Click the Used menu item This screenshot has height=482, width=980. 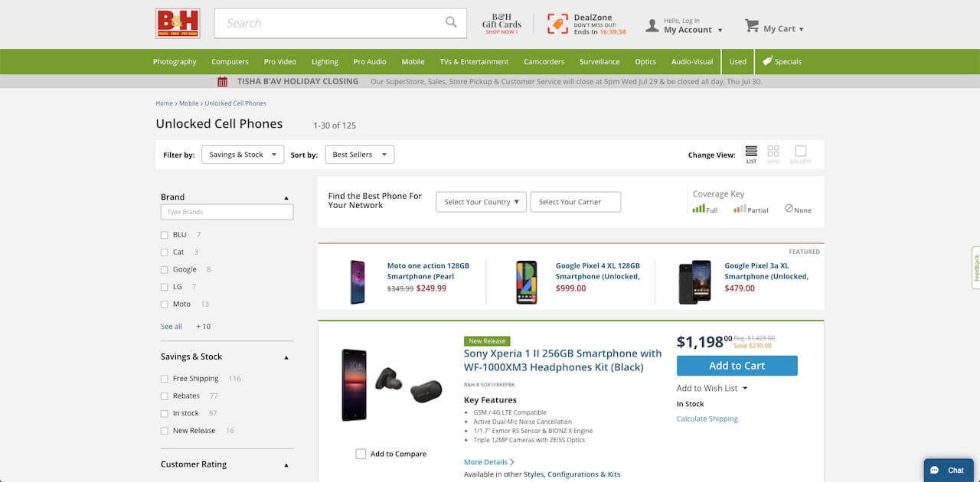pyautogui.click(x=737, y=61)
